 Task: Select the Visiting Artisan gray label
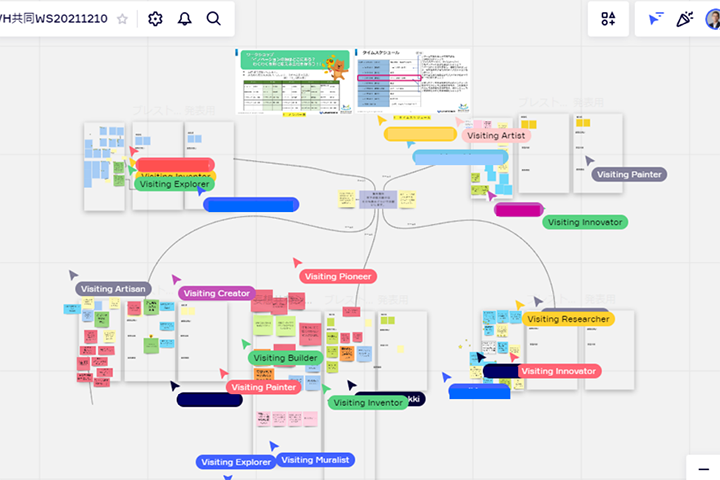(113, 289)
